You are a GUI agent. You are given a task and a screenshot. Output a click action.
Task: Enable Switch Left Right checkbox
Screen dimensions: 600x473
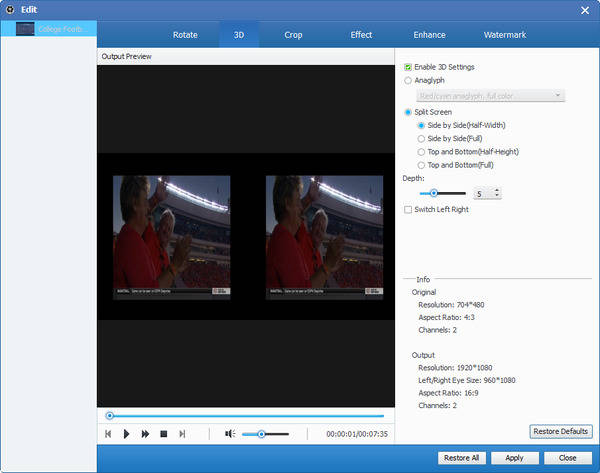(408, 209)
